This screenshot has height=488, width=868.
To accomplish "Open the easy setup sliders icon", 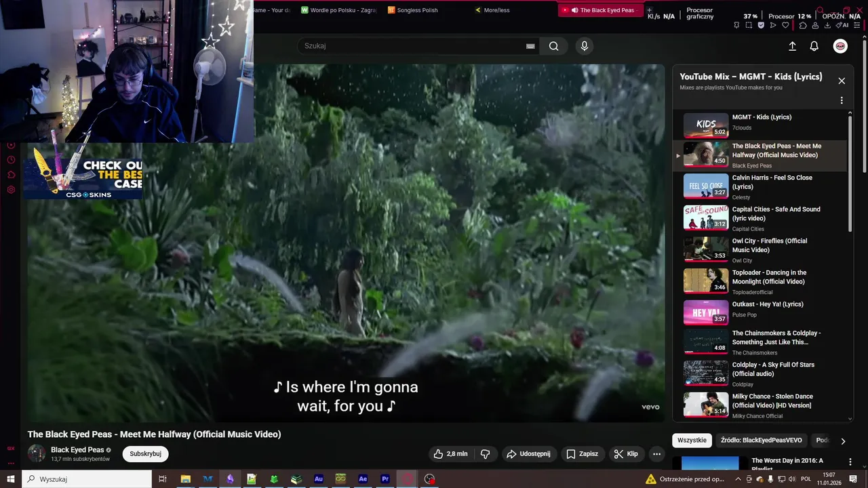I will pyautogui.click(x=857, y=25).
